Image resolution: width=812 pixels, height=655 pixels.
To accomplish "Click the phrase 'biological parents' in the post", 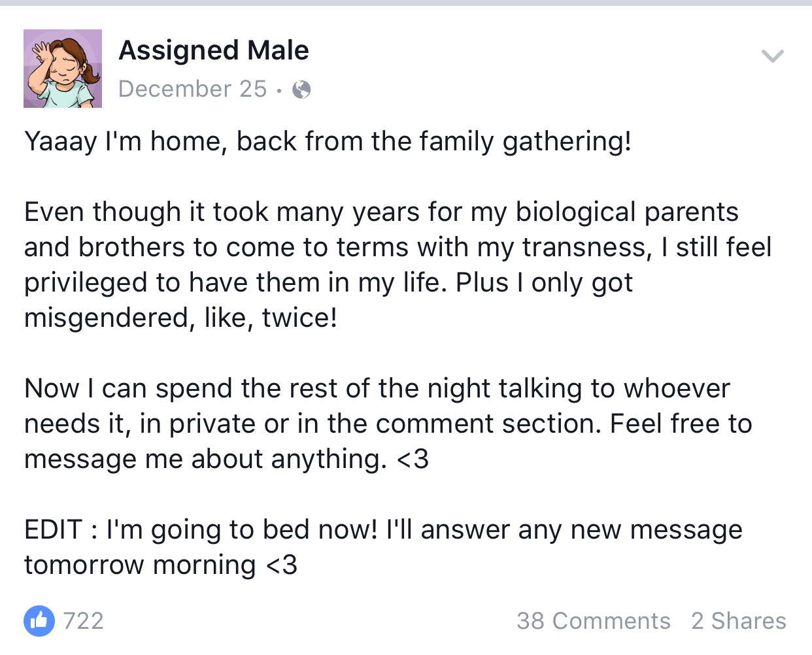I will point(627,212).
